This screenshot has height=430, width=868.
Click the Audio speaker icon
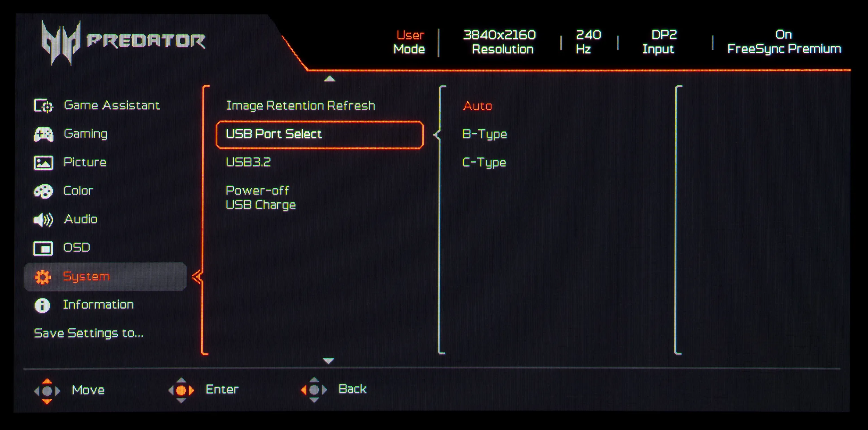pyautogui.click(x=43, y=220)
